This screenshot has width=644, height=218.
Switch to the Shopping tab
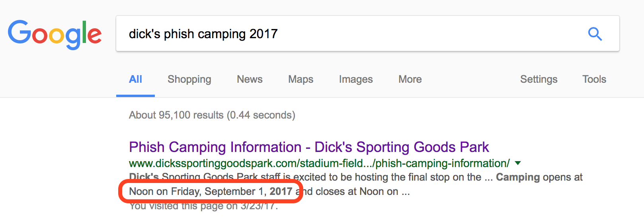pos(189,80)
